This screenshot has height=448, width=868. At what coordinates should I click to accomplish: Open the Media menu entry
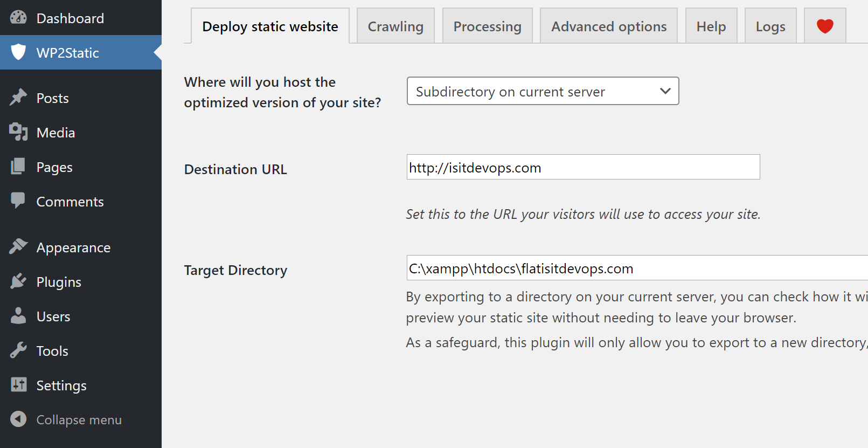click(x=81, y=133)
